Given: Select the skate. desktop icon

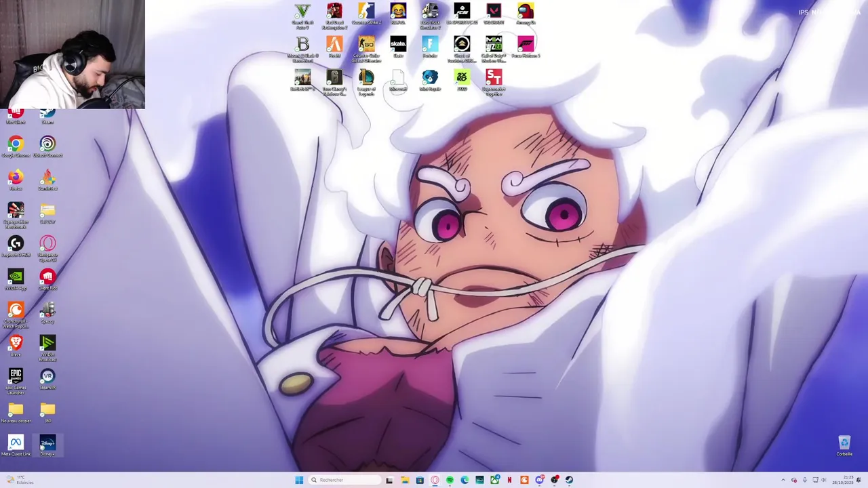Looking at the screenshot, I should point(398,47).
